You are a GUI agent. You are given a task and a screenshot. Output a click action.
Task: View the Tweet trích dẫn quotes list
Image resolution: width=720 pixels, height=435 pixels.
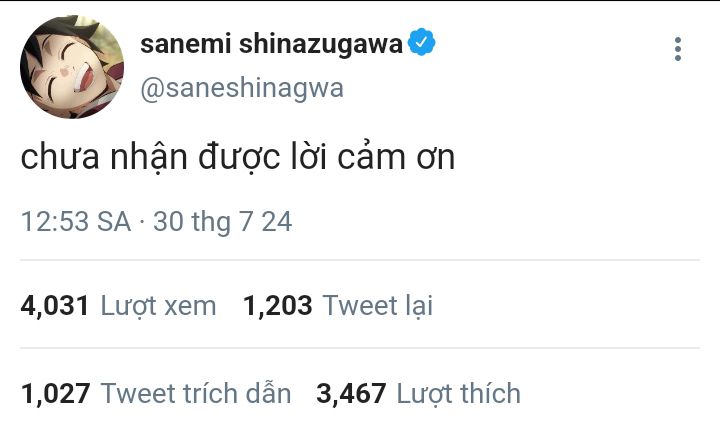click(196, 393)
